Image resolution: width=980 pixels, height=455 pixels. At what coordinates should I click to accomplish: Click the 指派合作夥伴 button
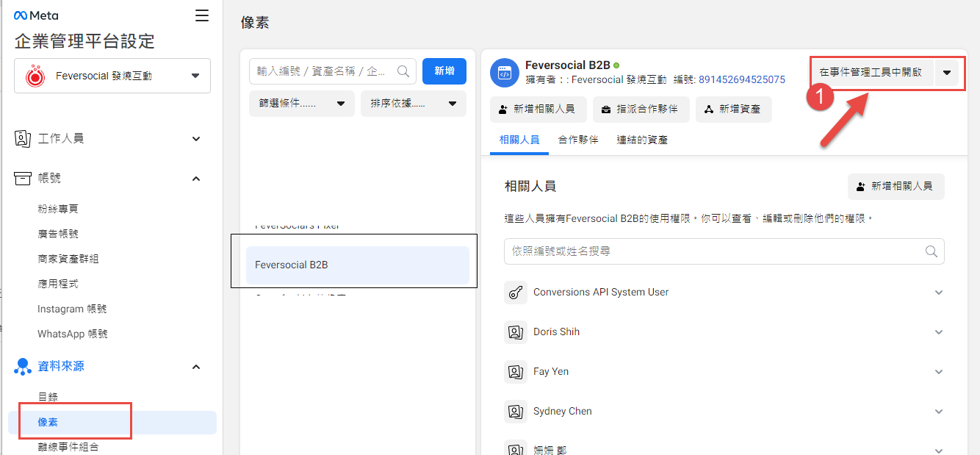[x=641, y=110]
